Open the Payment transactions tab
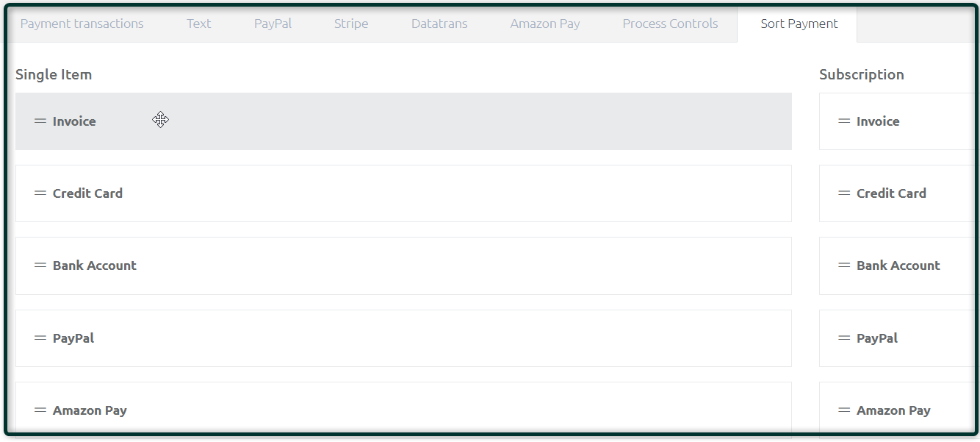The width and height of the screenshot is (980, 442). pyautogui.click(x=82, y=24)
